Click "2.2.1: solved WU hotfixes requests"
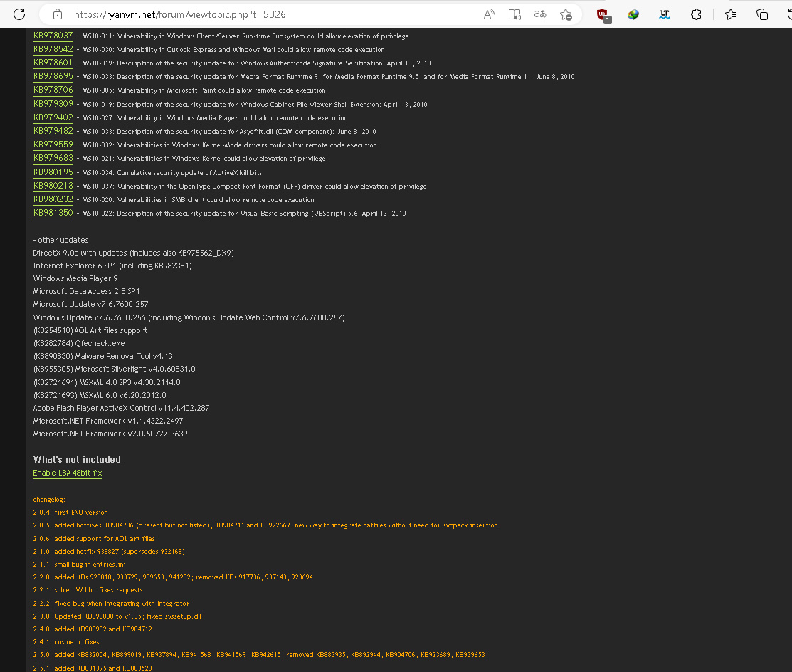792x672 pixels. 88,590
